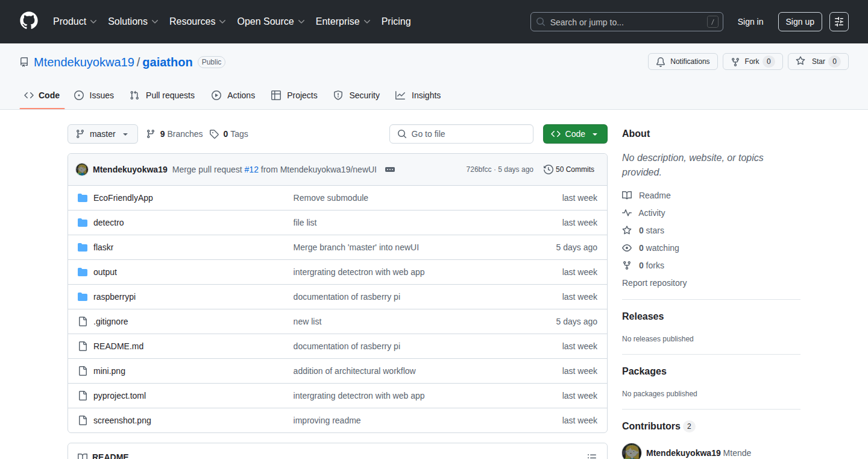Click the Notifications button
Image resolution: width=868 pixels, height=459 pixels.
click(x=683, y=62)
